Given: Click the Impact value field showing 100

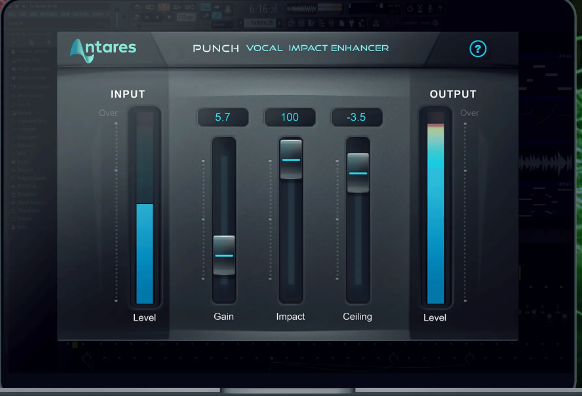Looking at the screenshot, I should point(290,117).
